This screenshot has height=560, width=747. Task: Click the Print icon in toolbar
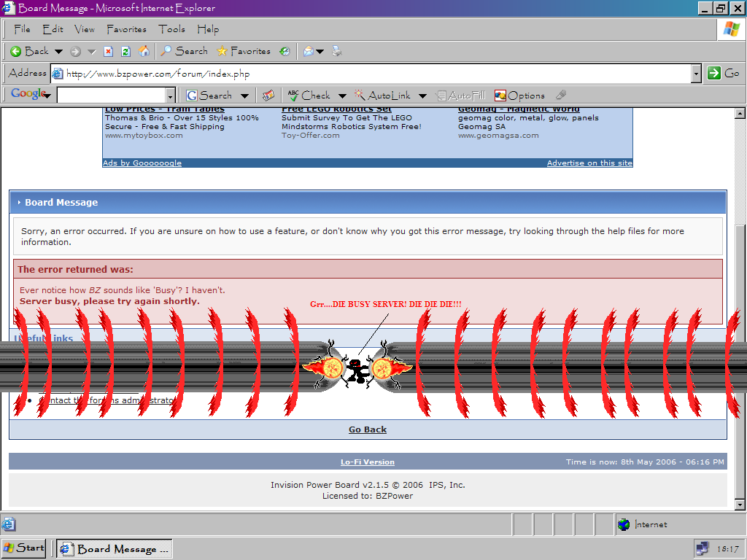[x=336, y=51]
